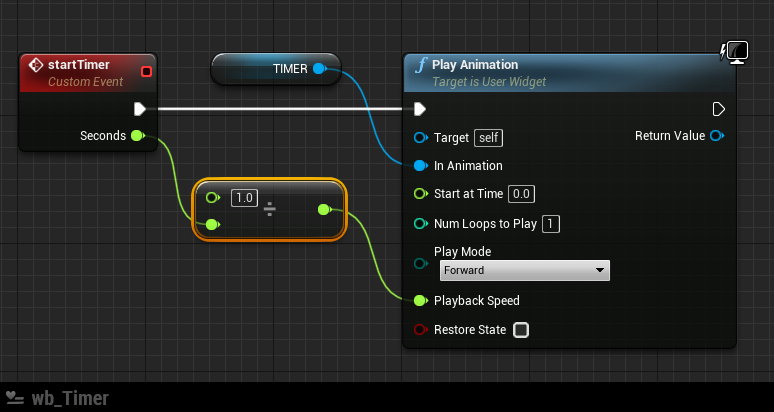Click the wb_Timer label text
Viewport: 774px width, 412px height.
point(70,398)
